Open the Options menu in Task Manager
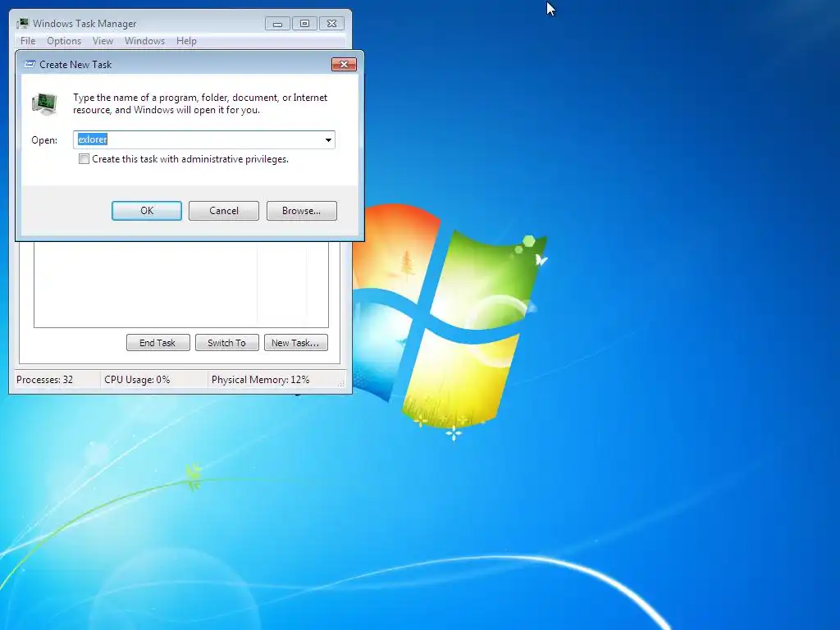Screen dimensions: 840x630 tap(64, 41)
